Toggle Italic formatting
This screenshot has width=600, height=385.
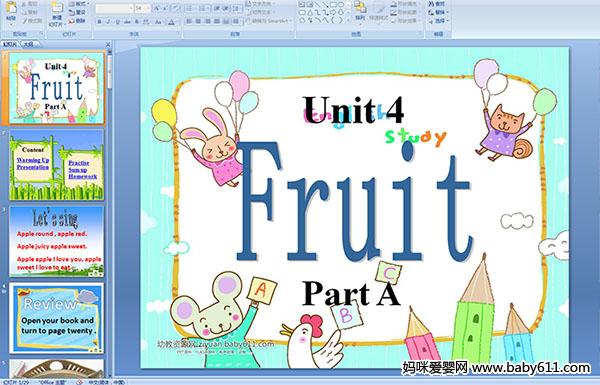(108, 22)
